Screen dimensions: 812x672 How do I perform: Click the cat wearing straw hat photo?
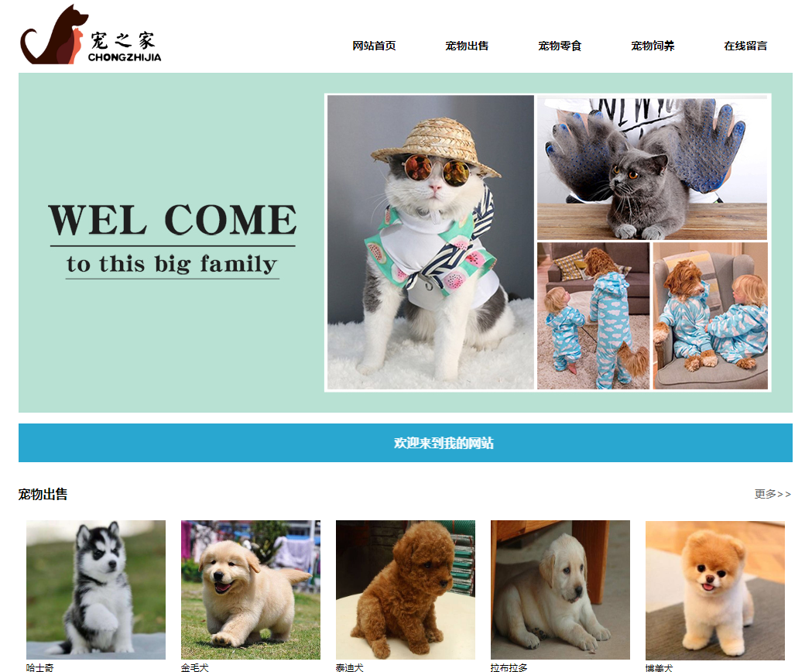tap(430, 242)
